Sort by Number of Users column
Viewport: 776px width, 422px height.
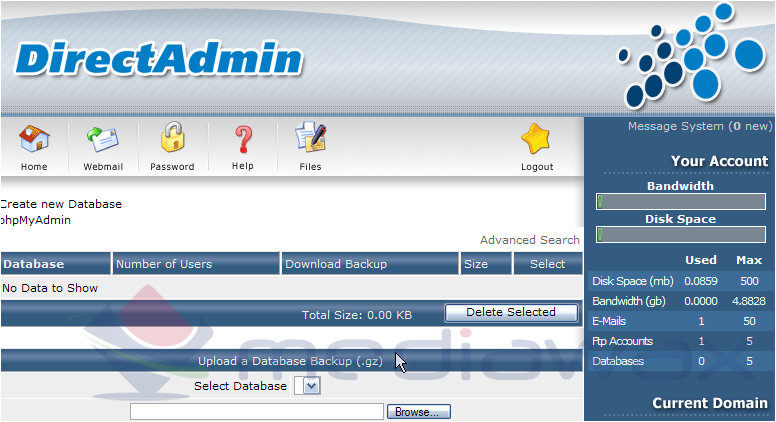[x=164, y=264]
